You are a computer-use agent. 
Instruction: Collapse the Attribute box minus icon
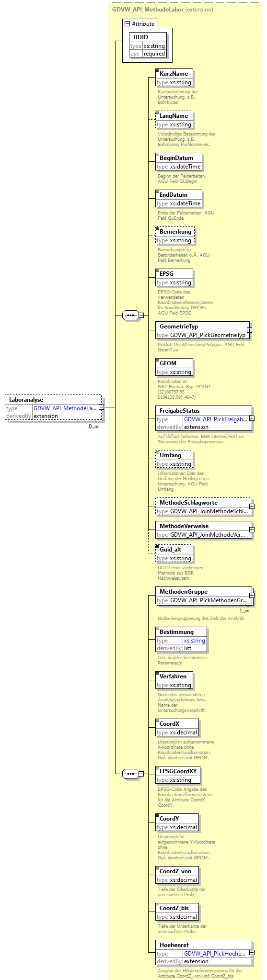click(x=127, y=23)
